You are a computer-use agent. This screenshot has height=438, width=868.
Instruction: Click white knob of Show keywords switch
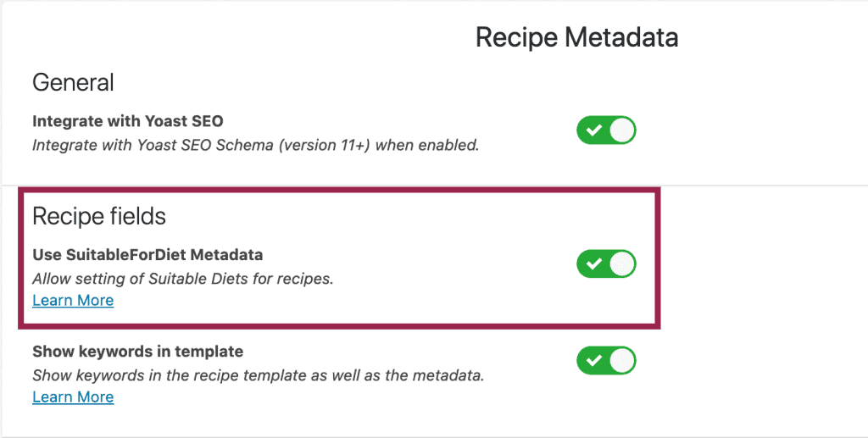pos(622,360)
